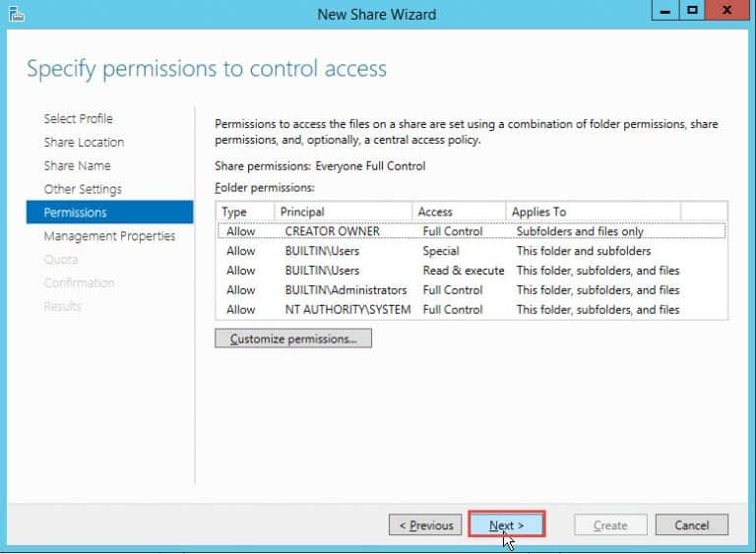This screenshot has height=554, width=756.
Task: Open Management Properties step
Action: (x=109, y=236)
